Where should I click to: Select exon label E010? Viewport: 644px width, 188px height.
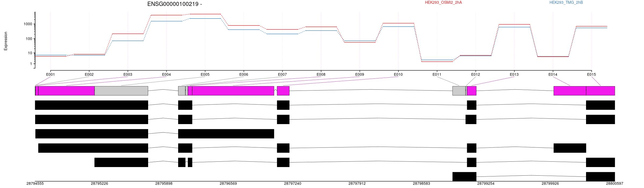coord(398,74)
